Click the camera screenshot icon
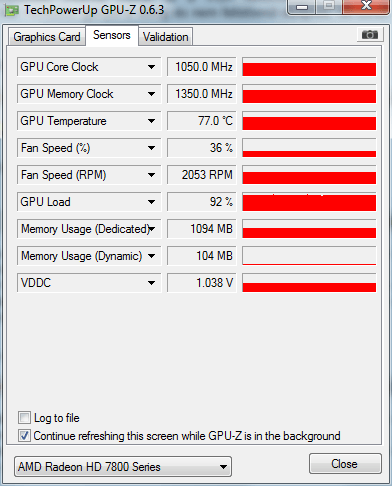Image resolution: width=392 pixels, height=486 pixels. [x=370, y=34]
